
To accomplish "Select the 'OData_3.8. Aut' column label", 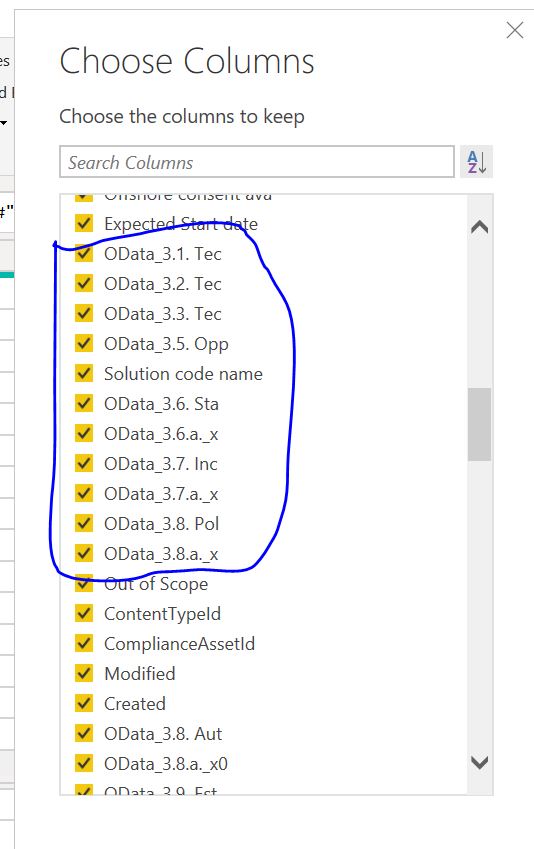I will click(x=163, y=734).
